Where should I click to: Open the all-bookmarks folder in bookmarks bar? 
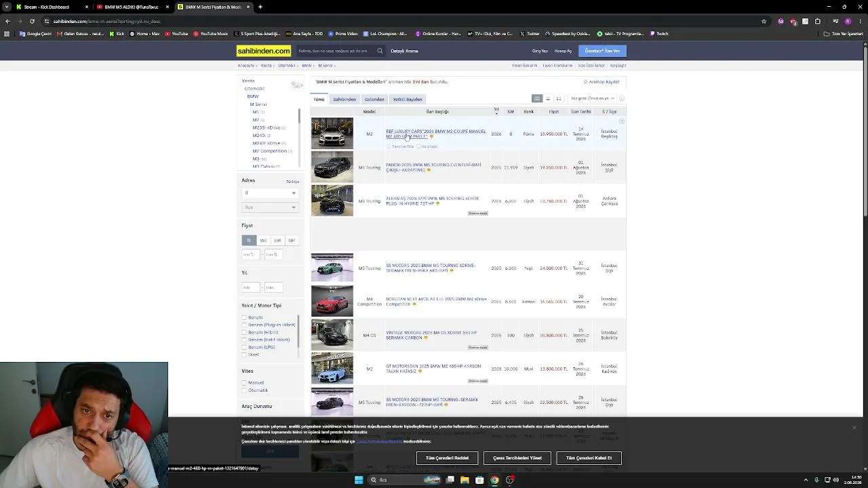click(x=842, y=34)
